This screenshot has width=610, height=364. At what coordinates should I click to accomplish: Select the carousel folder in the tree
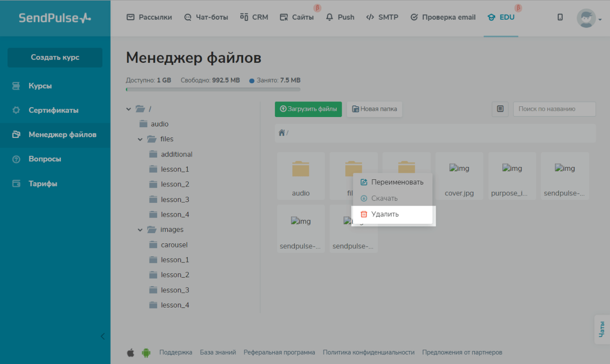[x=174, y=245]
